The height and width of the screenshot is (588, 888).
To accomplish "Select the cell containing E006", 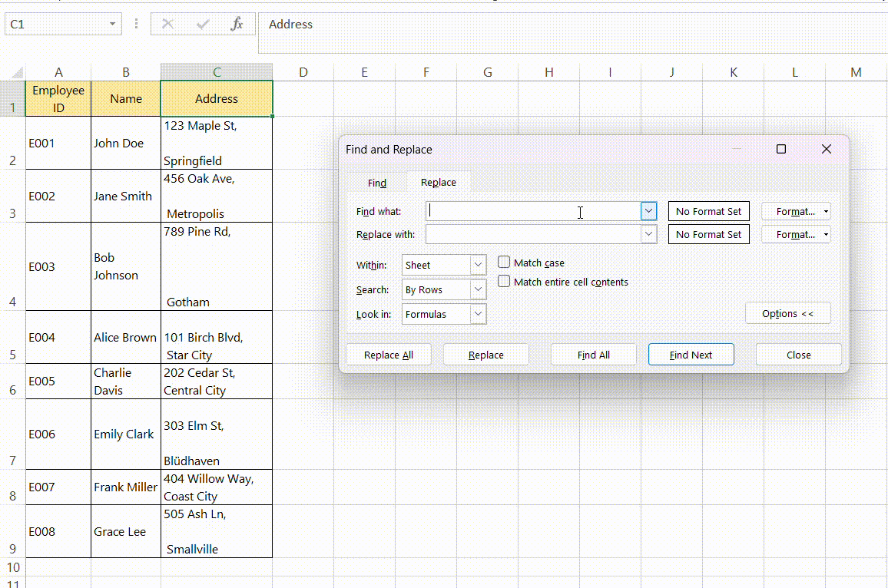I will coord(58,434).
